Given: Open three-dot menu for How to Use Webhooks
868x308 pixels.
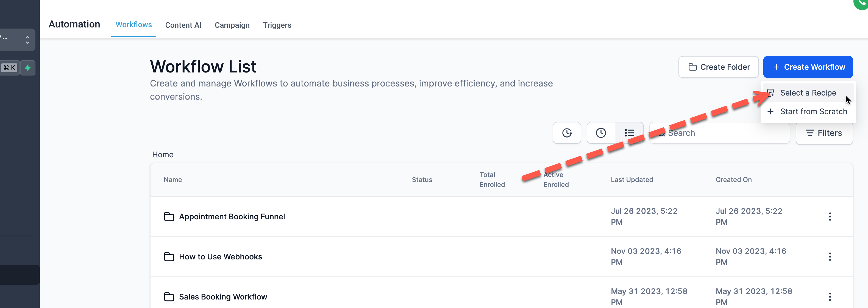Looking at the screenshot, I should tap(830, 256).
